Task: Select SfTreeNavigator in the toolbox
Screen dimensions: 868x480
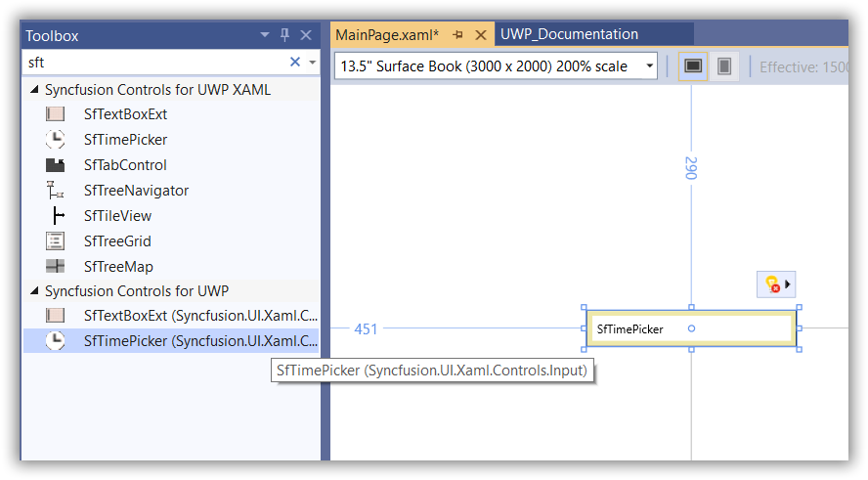Action: click(x=136, y=191)
